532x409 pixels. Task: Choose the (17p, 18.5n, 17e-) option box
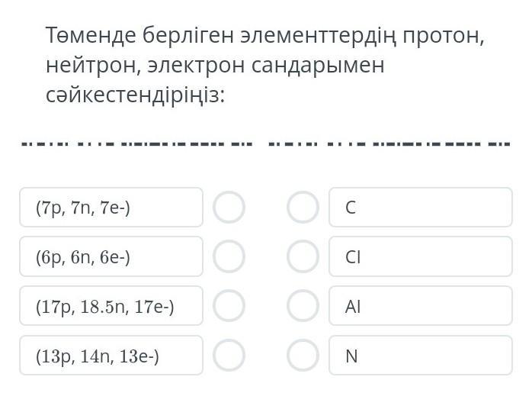pos(111,306)
